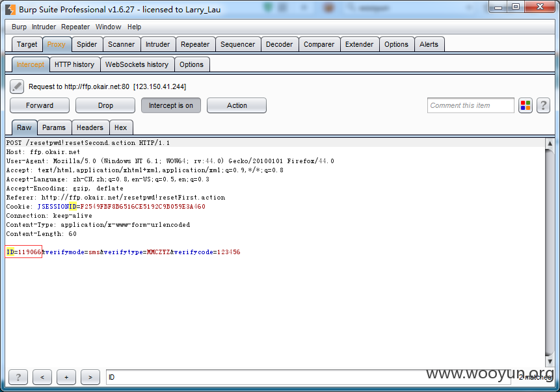Open the HTTP history sub-tab
This screenshot has width=560, height=392.
click(x=74, y=64)
